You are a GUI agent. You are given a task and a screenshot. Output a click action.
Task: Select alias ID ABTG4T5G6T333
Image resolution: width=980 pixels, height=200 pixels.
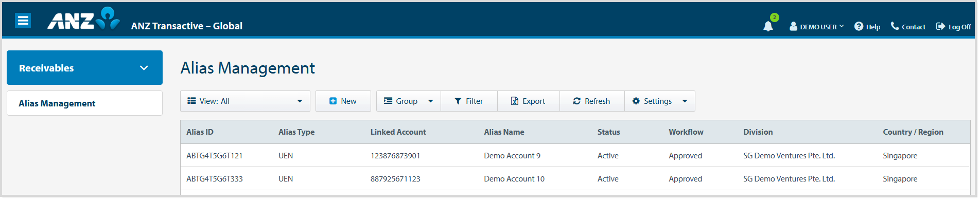click(214, 179)
